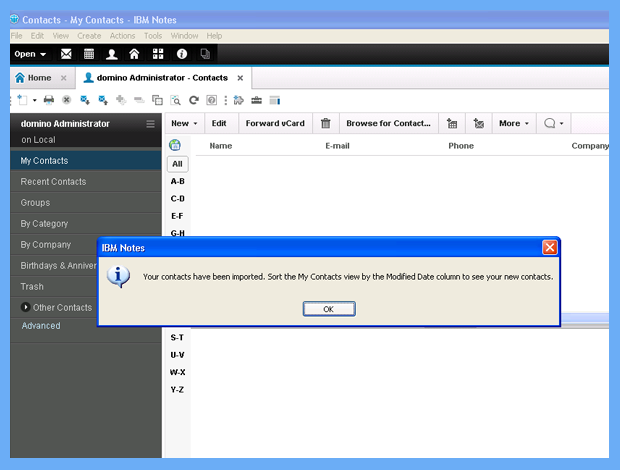Open the Actions menu
The height and width of the screenshot is (470, 620).
pyautogui.click(x=122, y=36)
